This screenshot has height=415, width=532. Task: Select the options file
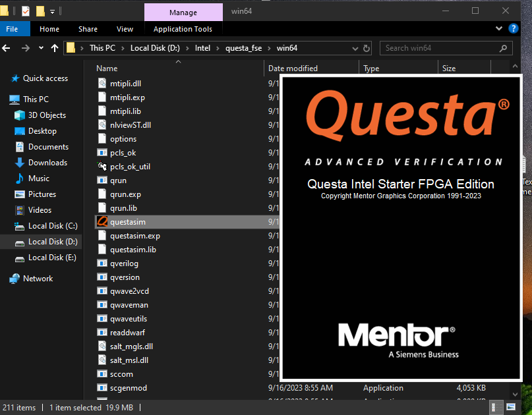pyautogui.click(x=123, y=139)
